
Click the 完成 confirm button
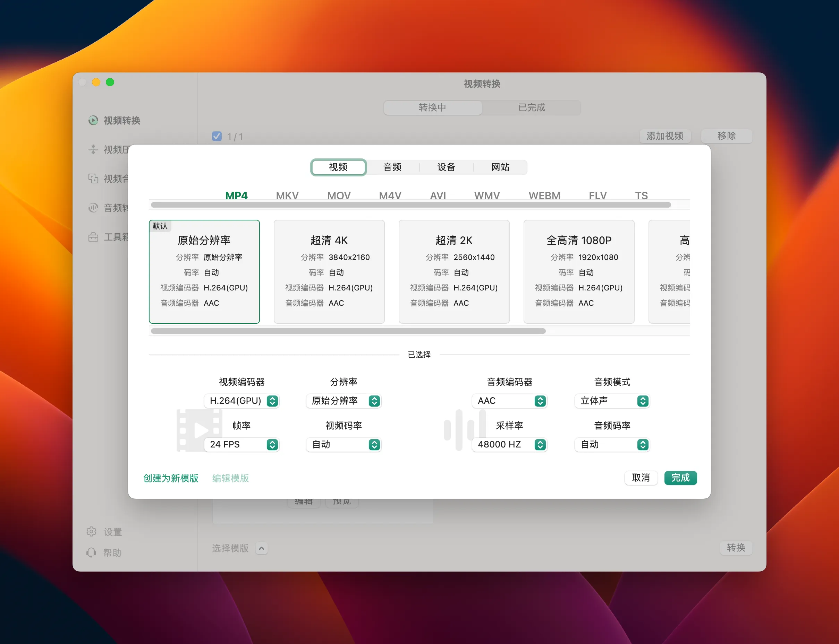click(x=680, y=478)
